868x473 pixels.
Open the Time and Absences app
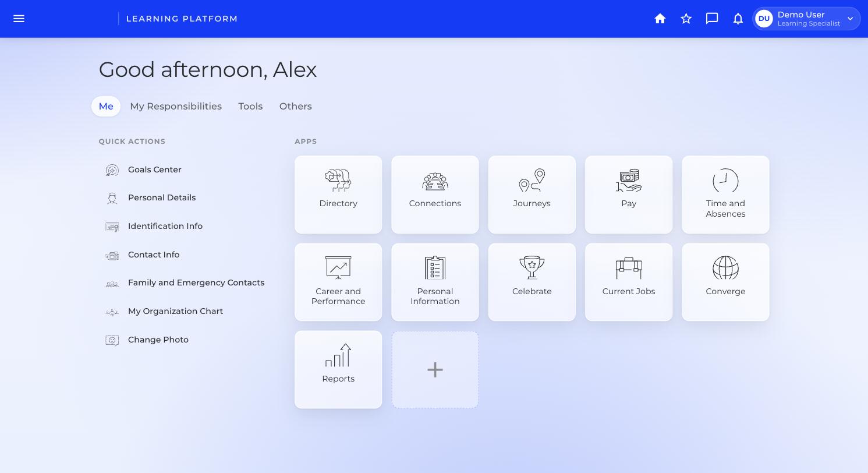click(725, 195)
